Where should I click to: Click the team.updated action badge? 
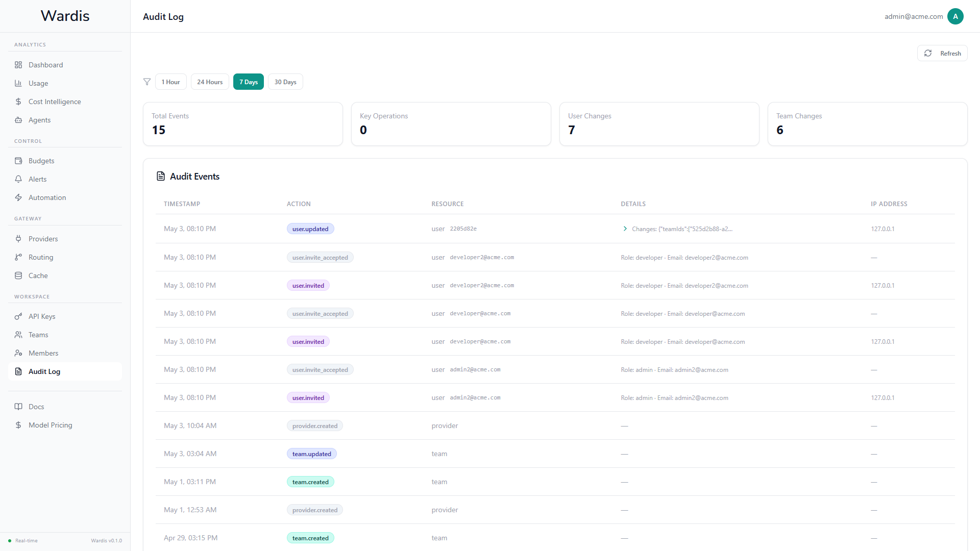click(x=312, y=454)
